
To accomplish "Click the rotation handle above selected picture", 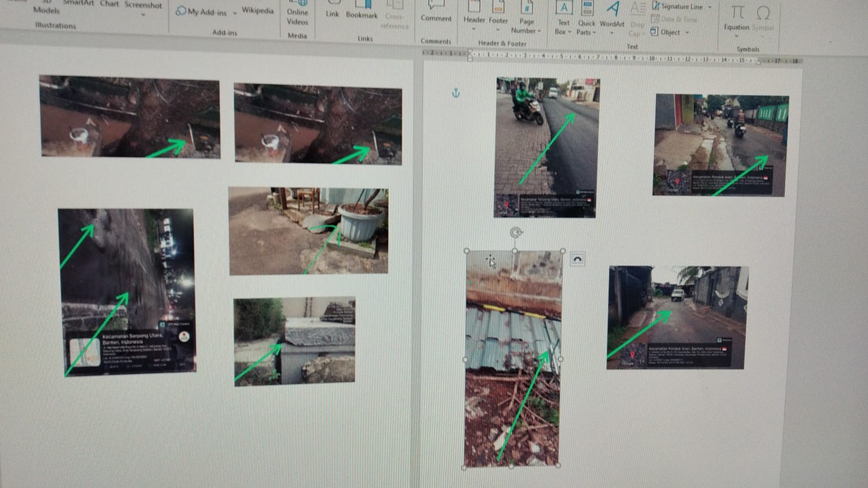I will pos(515,232).
